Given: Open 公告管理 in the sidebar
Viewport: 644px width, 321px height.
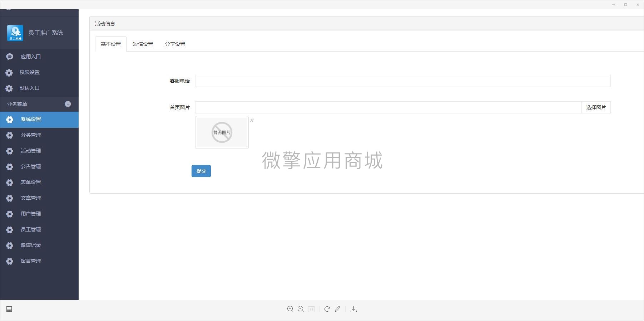Looking at the screenshot, I should (39, 167).
